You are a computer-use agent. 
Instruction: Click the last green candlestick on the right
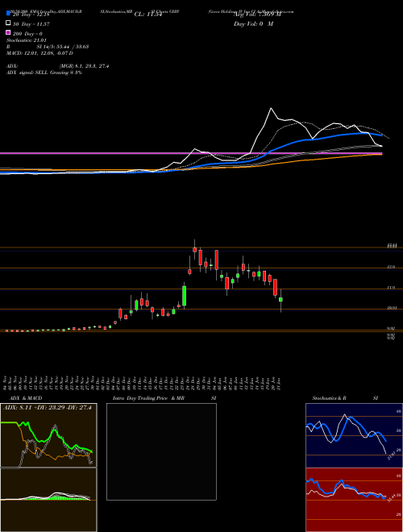[x=280, y=300]
